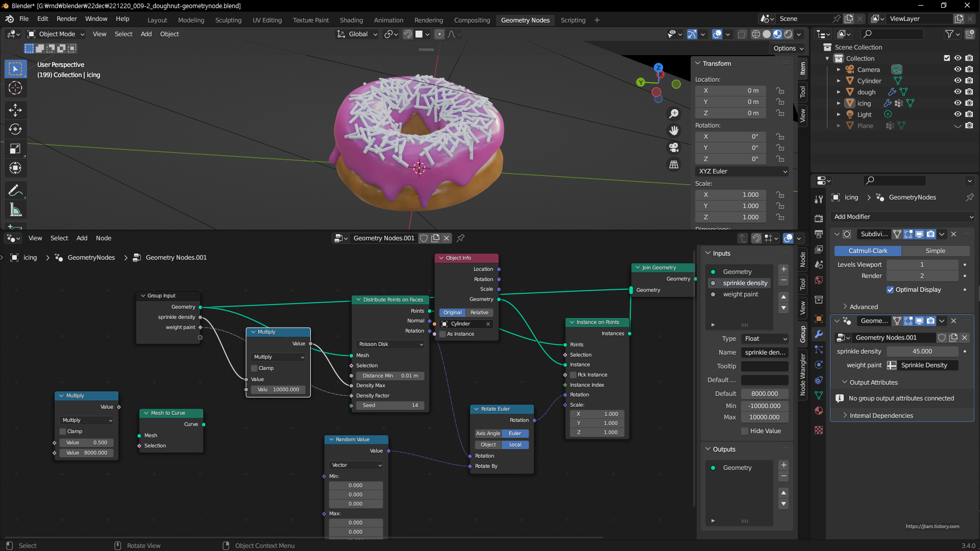Select rendered viewport shading mode
The height and width of the screenshot is (551, 980).
789,34
